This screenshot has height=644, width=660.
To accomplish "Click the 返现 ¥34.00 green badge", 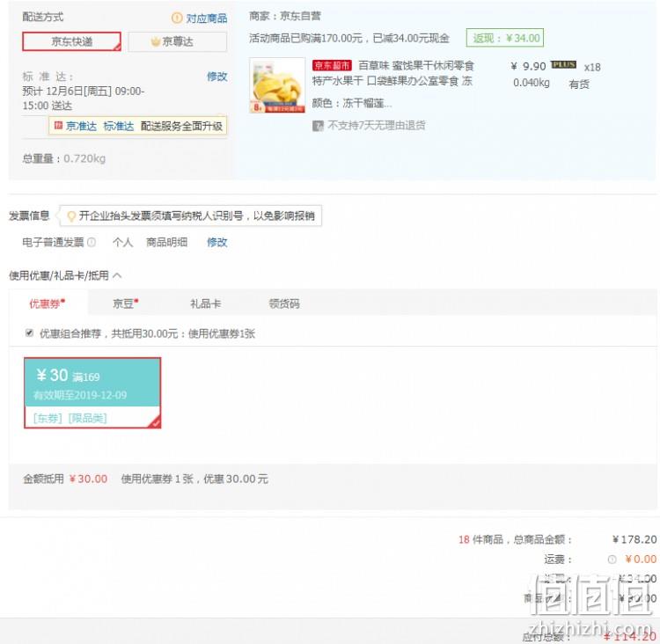I will coord(505,38).
